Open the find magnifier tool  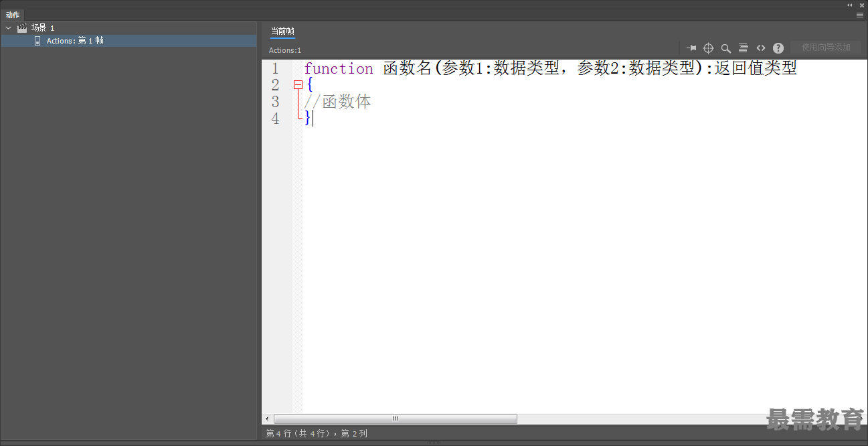(726, 48)
